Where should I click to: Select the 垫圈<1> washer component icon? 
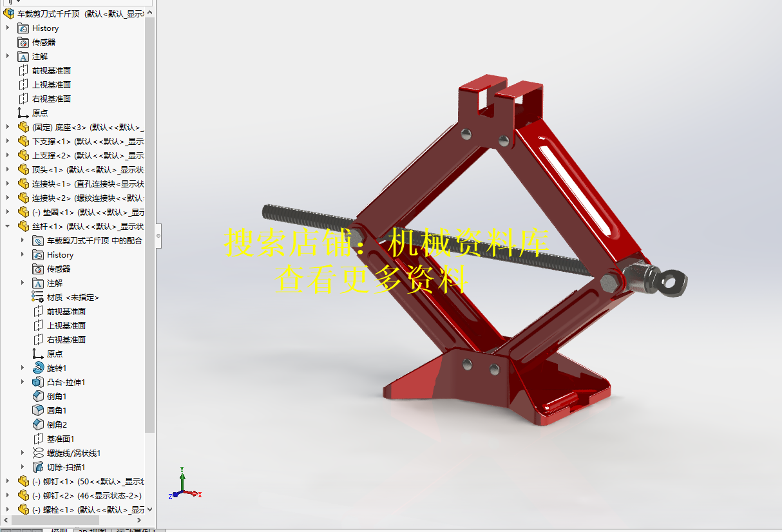pos(23,212)
